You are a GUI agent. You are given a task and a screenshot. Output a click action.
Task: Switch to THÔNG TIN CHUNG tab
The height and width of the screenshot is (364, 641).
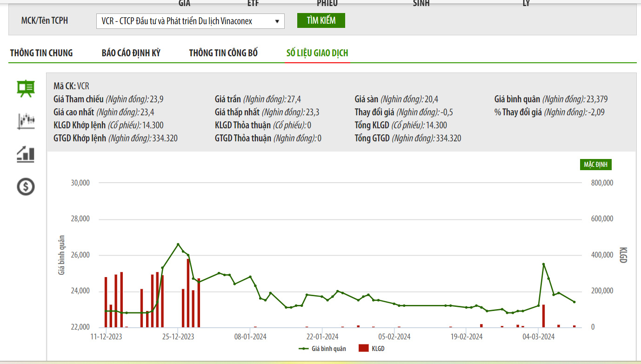pos(41,53)
